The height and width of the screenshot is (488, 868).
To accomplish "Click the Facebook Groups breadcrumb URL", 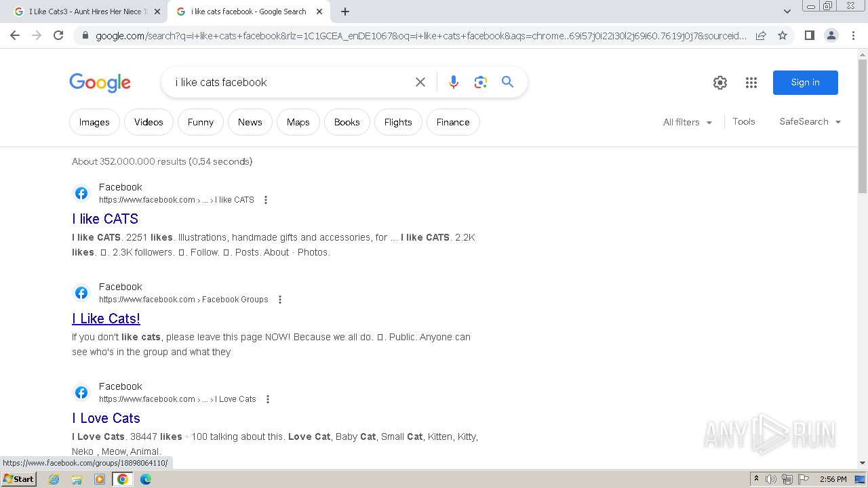I will tap(184, 300).
